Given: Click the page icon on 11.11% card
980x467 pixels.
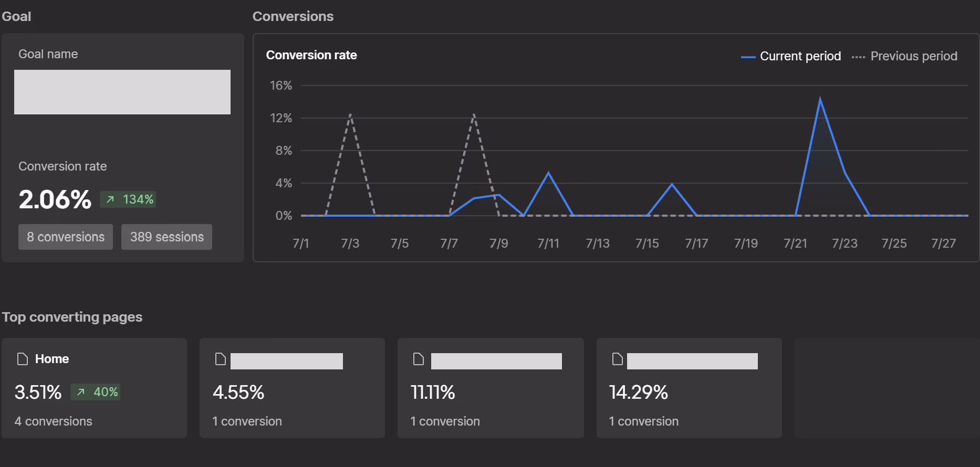Looking at the screenshot, I should point(419,359).
